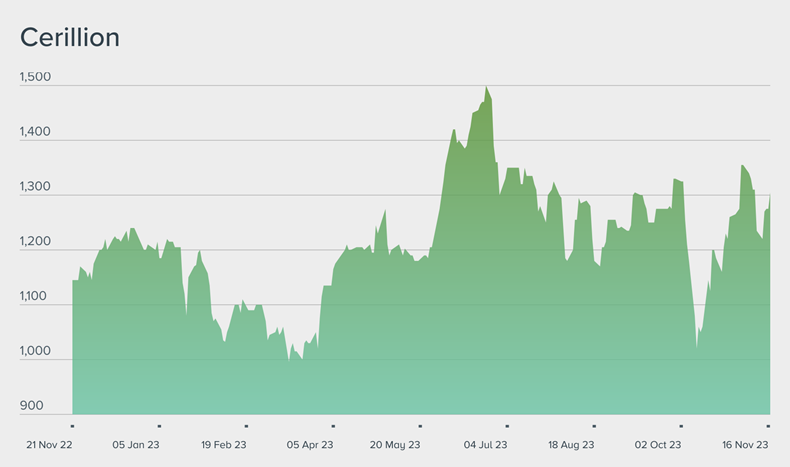Click the 19 Feb 23 date label

[x=223, y=444]
